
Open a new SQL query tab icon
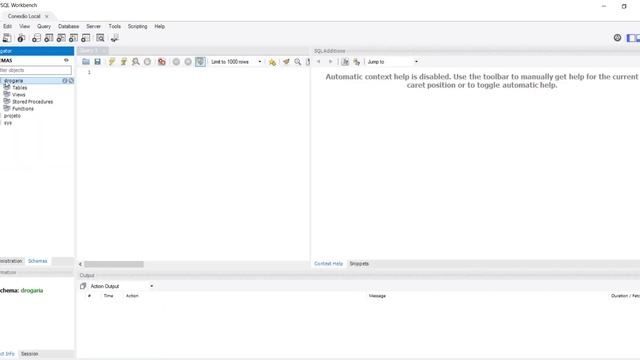click(x=7, y=38)
